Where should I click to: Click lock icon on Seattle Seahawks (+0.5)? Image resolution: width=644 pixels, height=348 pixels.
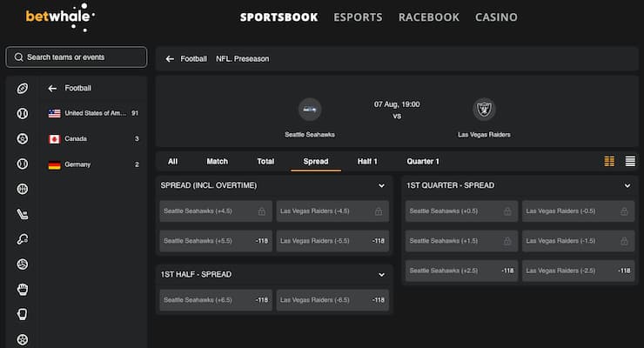click(x=507, y=211)
